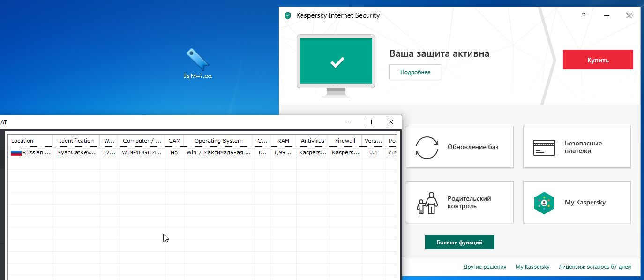This screenshot has width=644, height=280.
Task: Open the My Kaspersky tile
Action: pos(577,202)
